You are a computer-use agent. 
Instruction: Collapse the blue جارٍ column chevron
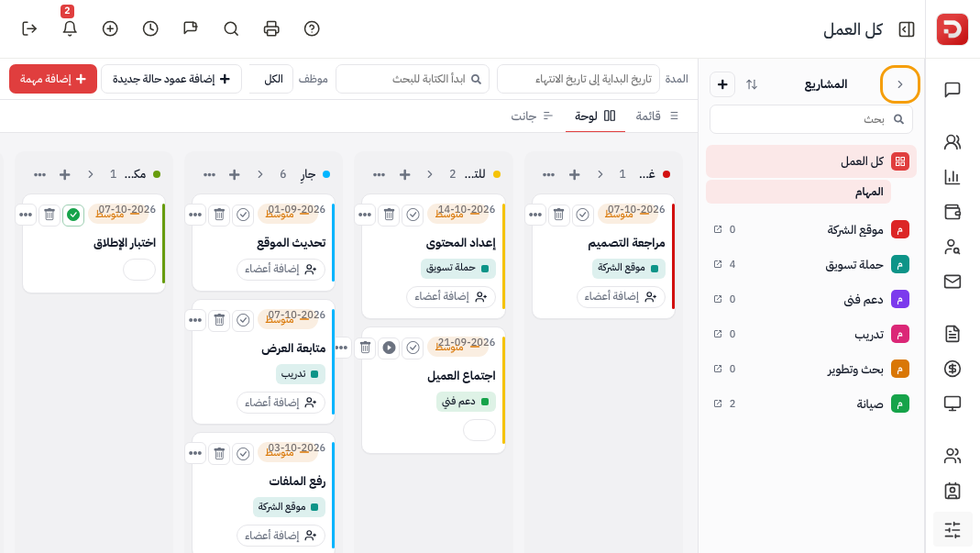point(260,174)
